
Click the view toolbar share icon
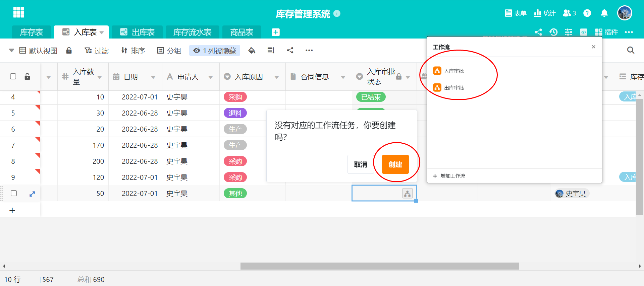[x=290, y=50]
